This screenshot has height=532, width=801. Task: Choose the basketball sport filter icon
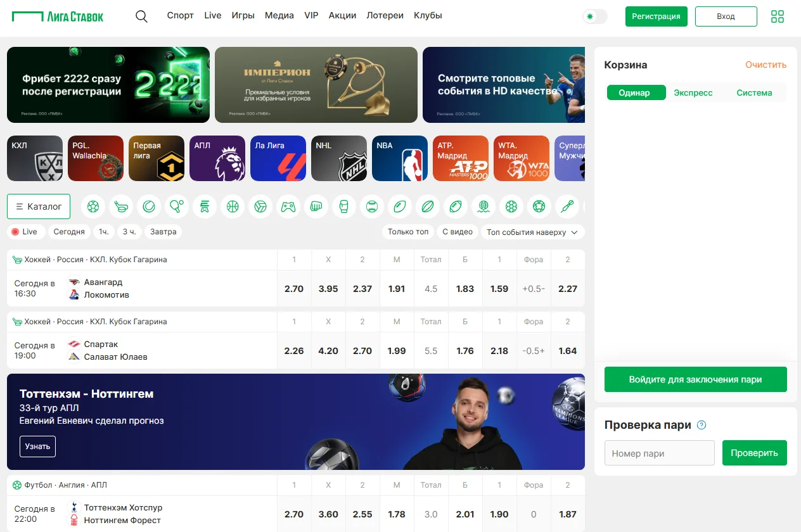click(x=233, y=206)
